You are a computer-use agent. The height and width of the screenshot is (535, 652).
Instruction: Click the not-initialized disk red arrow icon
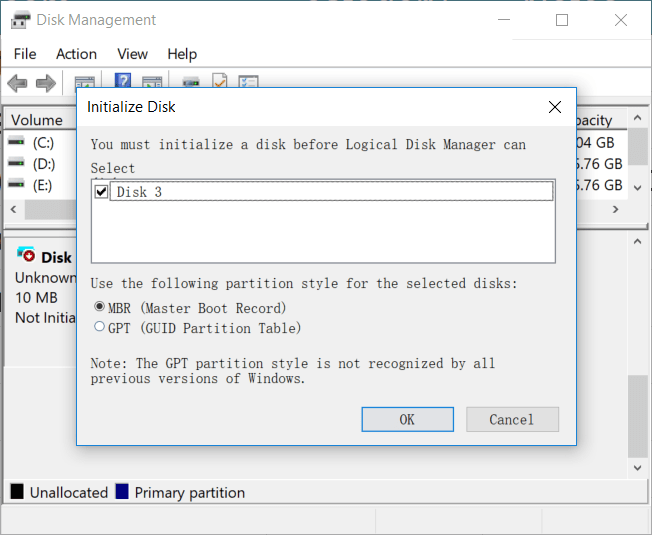tap(26, 254)
